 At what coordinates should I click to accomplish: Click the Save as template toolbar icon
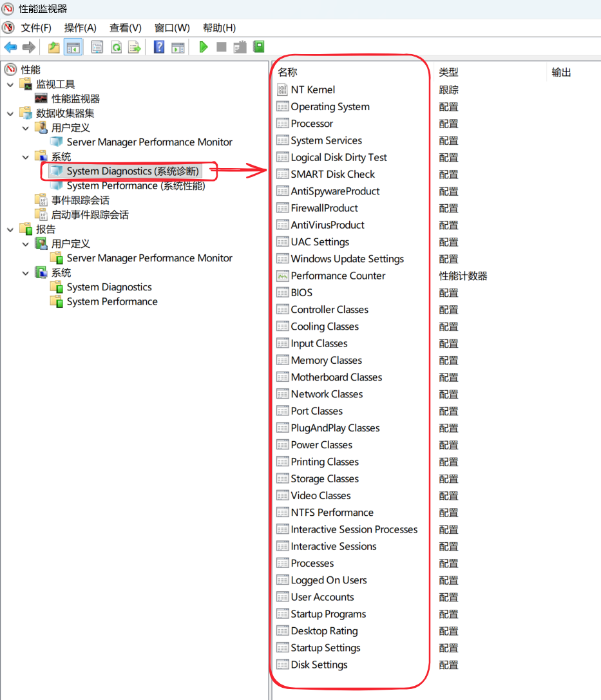point(240,47)
